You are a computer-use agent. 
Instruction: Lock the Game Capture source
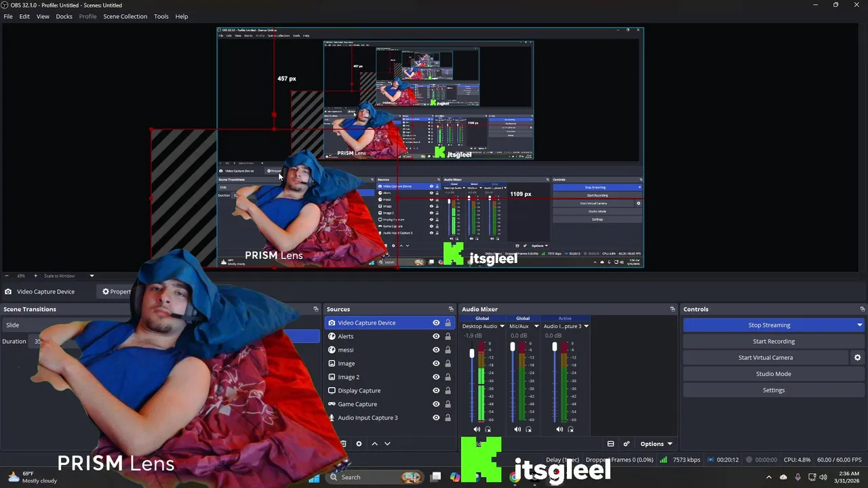coord(448,404)
